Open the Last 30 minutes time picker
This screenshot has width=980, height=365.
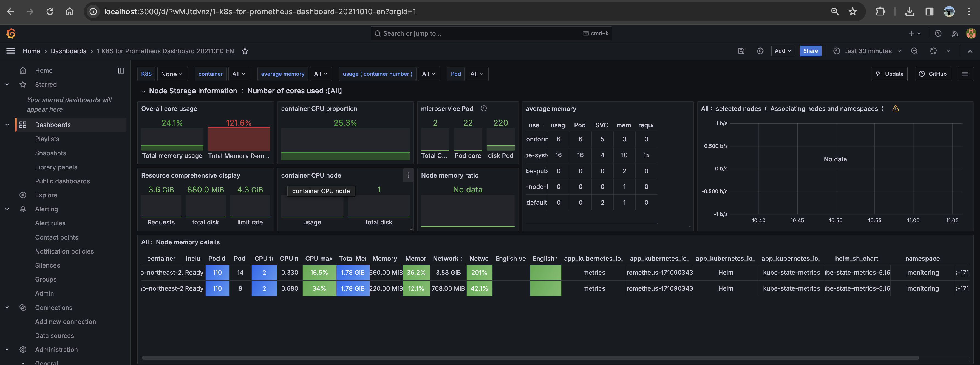click(867, 51)
